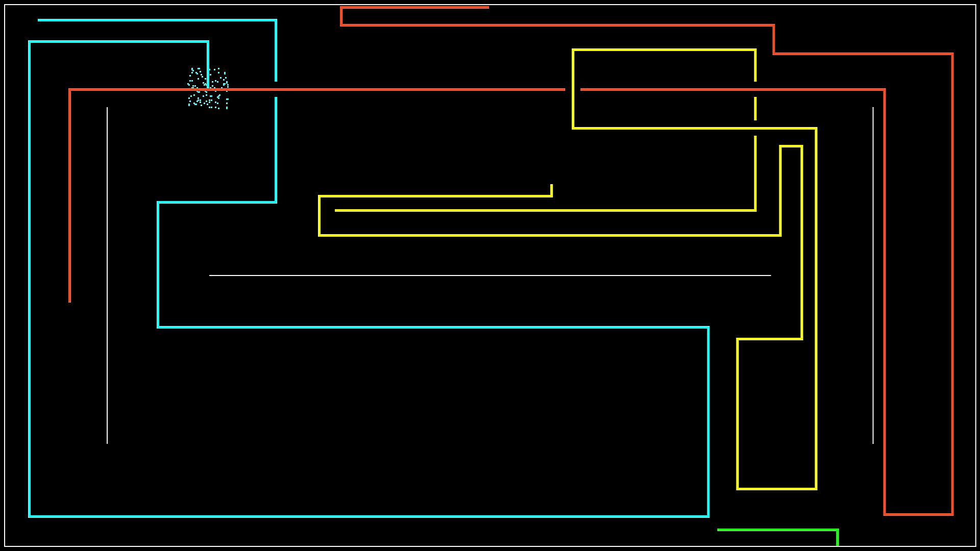Click the left end of inner yellow line

[x=336, y=210]
